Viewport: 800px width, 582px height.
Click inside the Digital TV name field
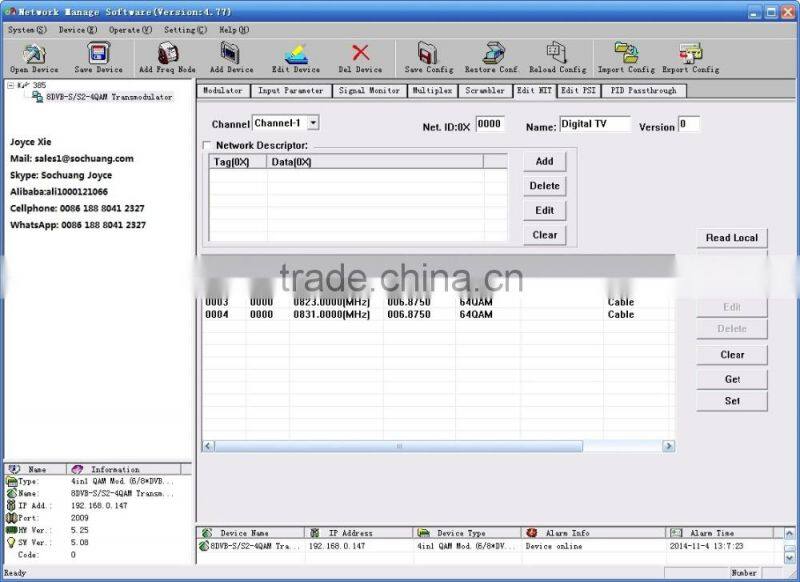(x=596, y=124)
